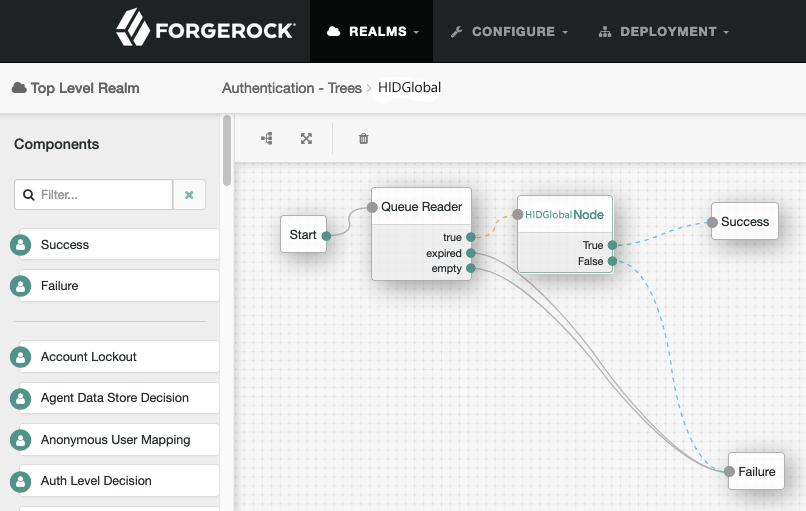
Task: Click the auto layout tree icon
Action: [x=267, y=138]
